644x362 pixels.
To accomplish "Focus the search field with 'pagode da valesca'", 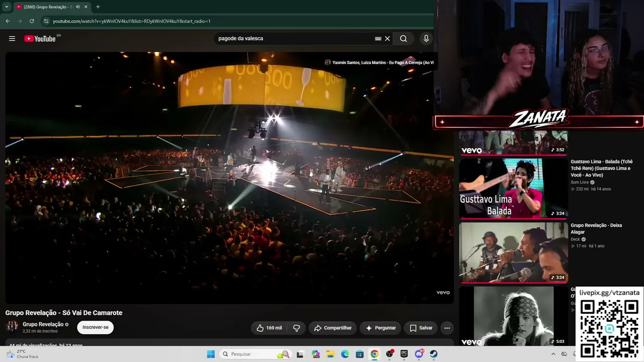I will point(294,39).
